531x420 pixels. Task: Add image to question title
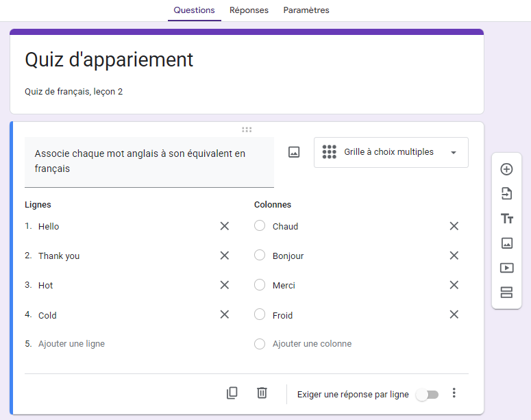[x=294, y=152]
